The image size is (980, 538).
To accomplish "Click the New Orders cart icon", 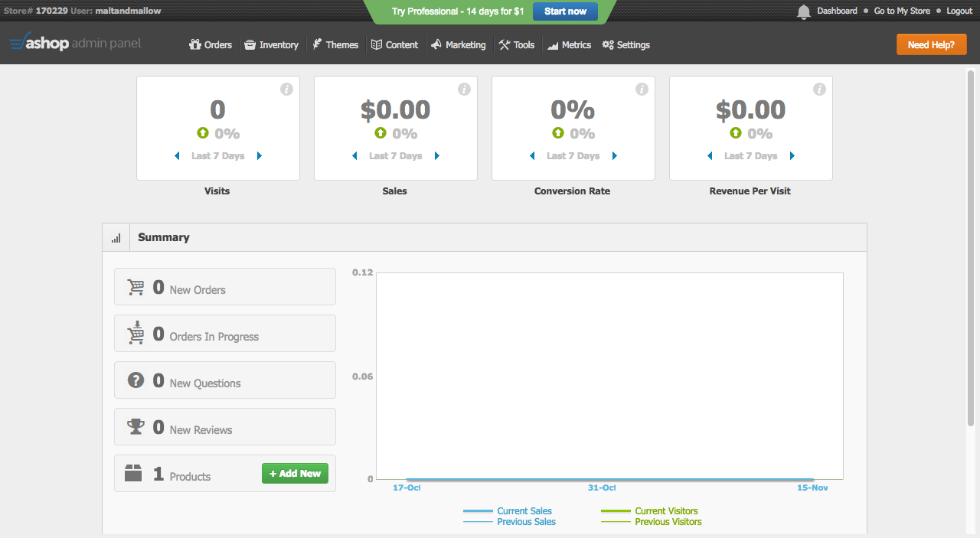I will coord(136,287).
